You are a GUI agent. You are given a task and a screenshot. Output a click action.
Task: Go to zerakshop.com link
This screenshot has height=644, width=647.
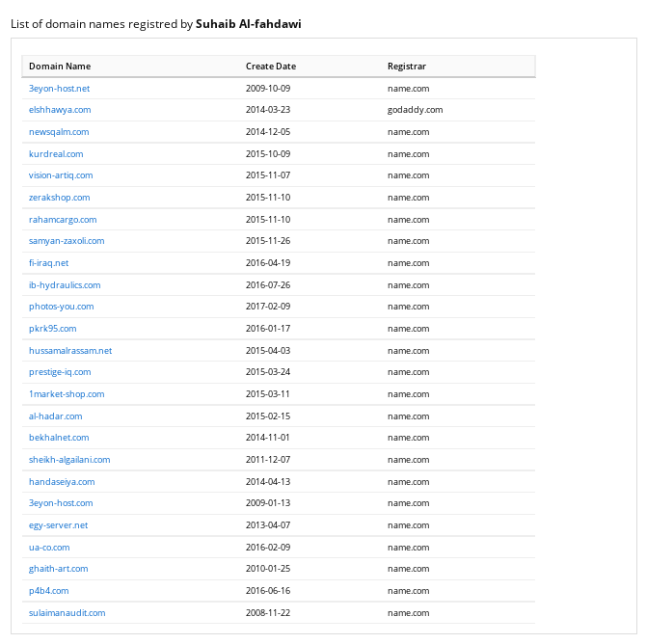click(x=59, y=198)
